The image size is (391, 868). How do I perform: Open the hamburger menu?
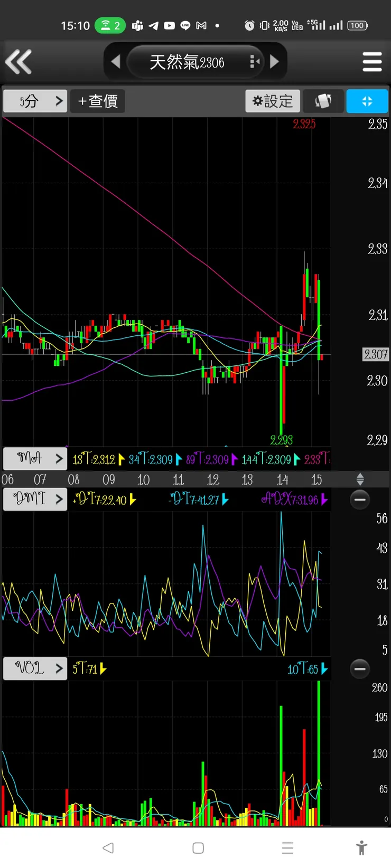coord(372,62)
